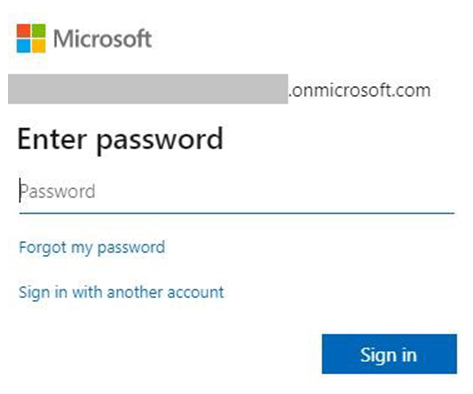Viewport: 473px width, 394px height.
Task: Select the redacted gray account name block
Action: (148, 89)
